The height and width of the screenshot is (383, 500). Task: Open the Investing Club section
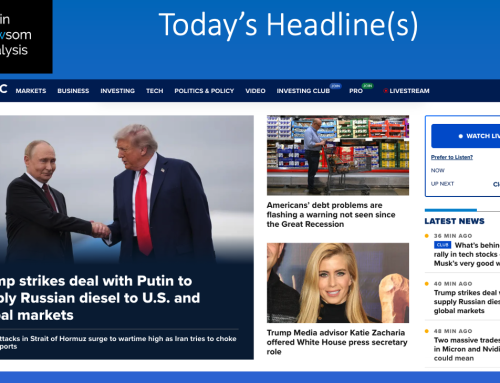303,91
